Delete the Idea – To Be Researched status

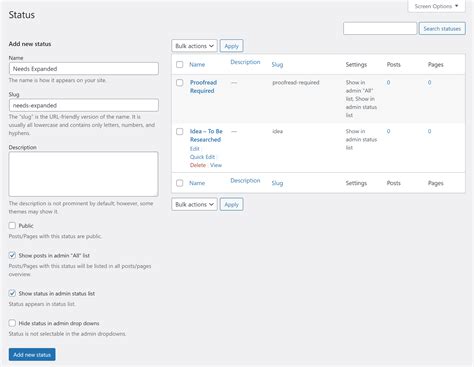pyautogui.click(x=198, y=165)
